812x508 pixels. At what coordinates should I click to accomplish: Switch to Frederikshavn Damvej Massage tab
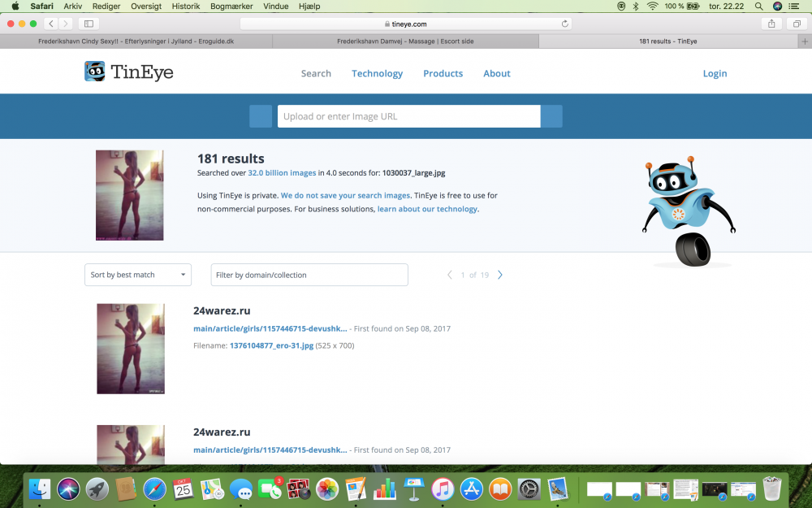(405, 41)
